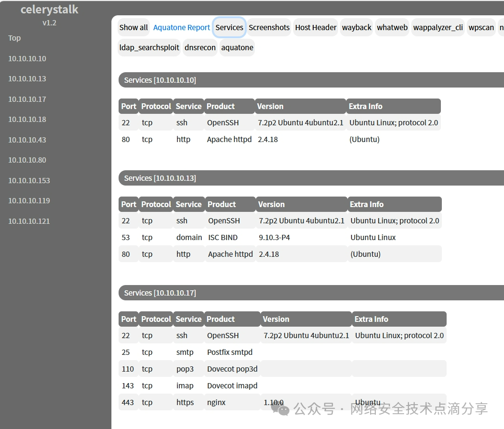Open the Aquatone Report link

[x=181, y=28]
